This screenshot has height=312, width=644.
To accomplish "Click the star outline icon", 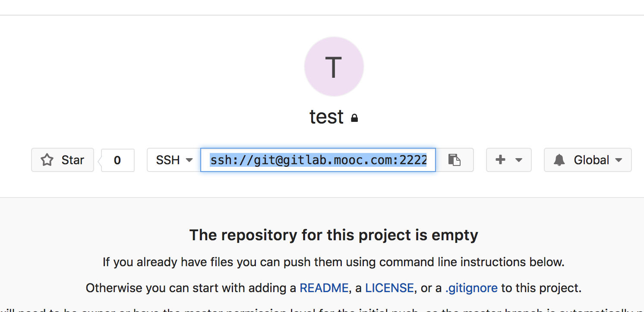I will click(x=47, y=159).
